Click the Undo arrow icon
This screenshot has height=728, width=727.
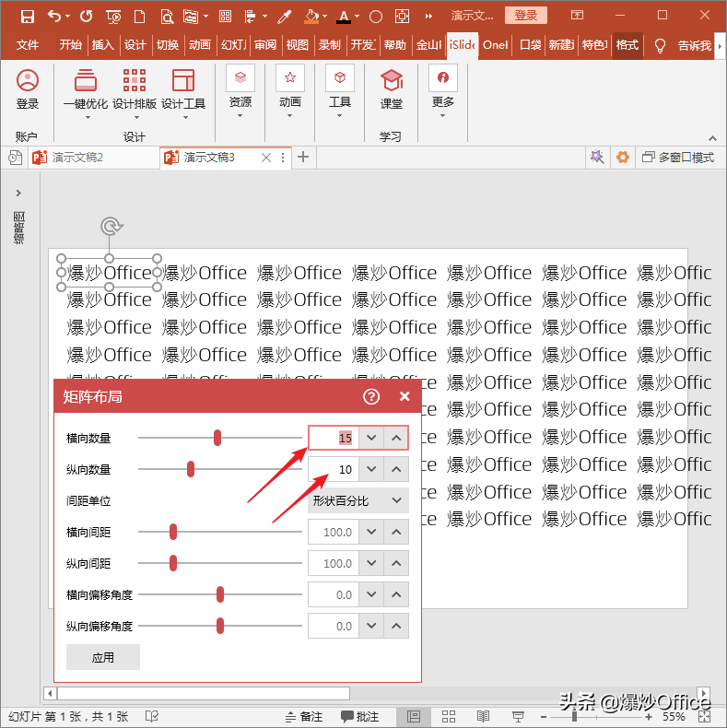pos(54,17)
